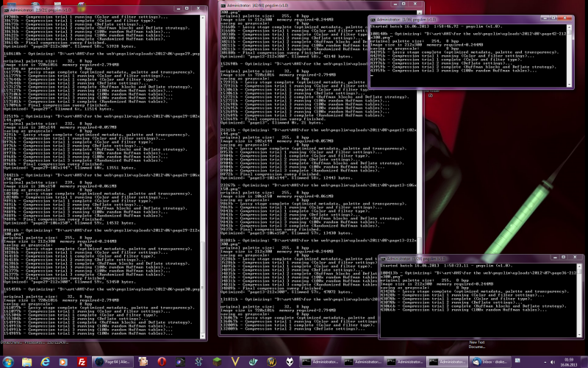588x368 pixels.
Task: Click the blue creature icon left of Minecraft in taskbar
Action: (x=198, y=362)
